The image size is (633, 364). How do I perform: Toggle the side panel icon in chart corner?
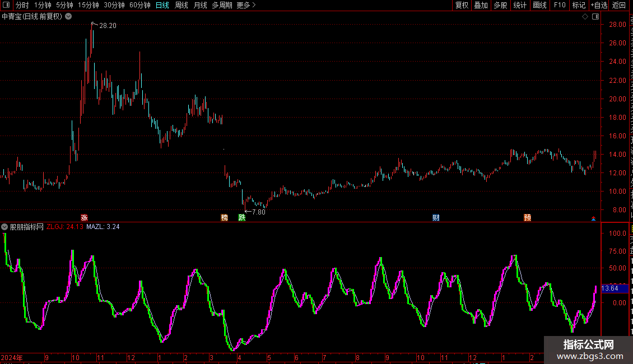595,16
